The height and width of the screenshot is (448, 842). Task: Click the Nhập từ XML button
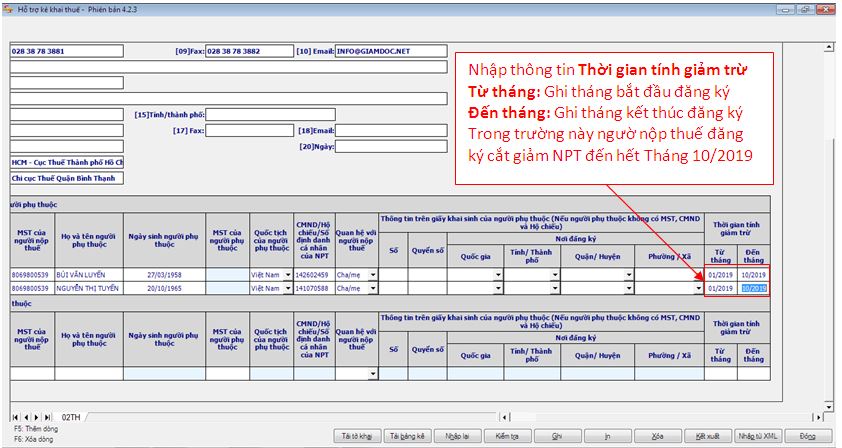pos(757,437)
